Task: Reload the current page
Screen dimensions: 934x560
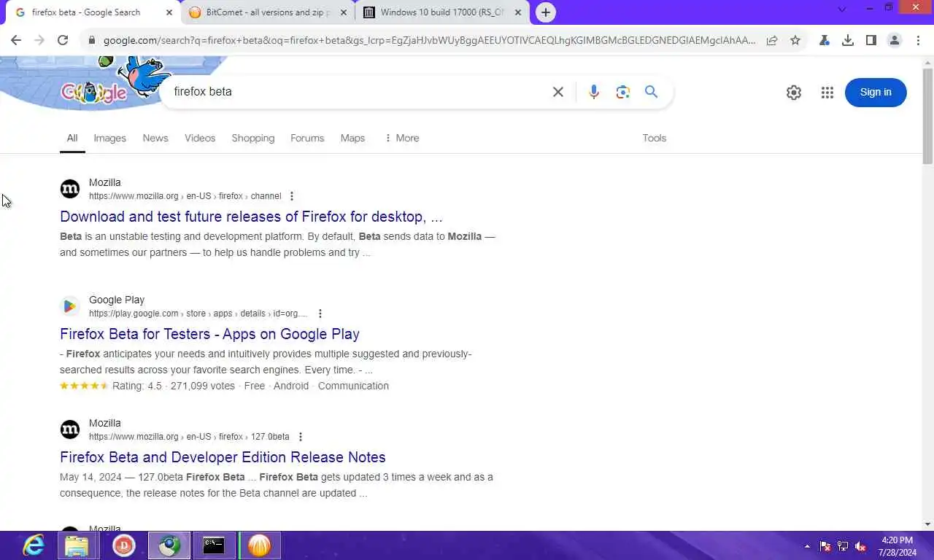Action: [x=63, y=40]
